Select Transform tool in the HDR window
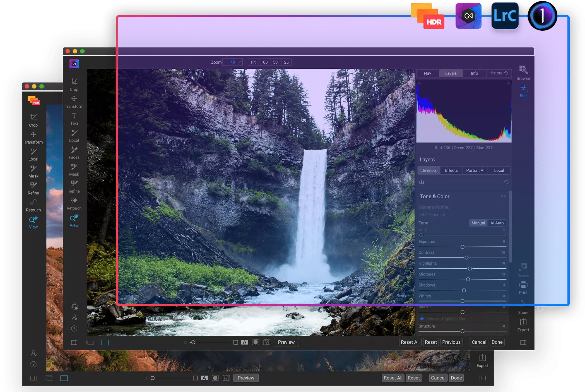This screenshot has height=392, width=585. click(33, 138)
